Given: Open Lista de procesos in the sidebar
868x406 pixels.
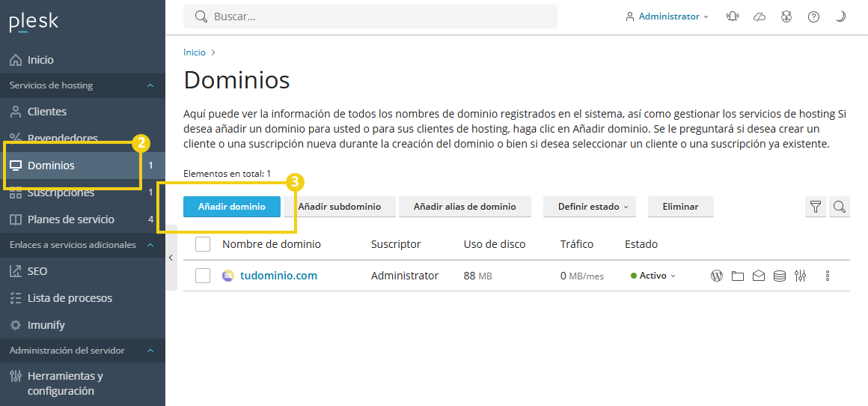Looking at the screenshot, I should tap(82, 298).
